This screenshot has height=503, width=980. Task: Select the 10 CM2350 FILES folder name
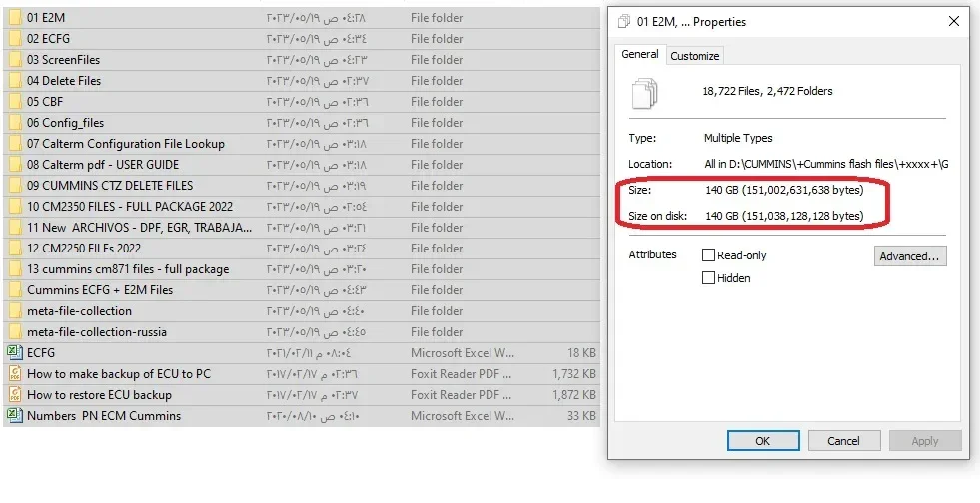click(x=130, y=207)
